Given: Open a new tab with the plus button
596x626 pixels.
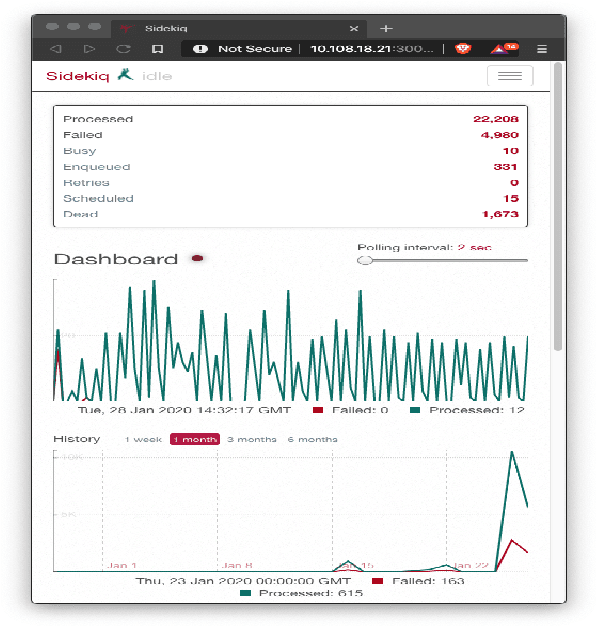Looking at the screenshot, I should coord(386,28).
